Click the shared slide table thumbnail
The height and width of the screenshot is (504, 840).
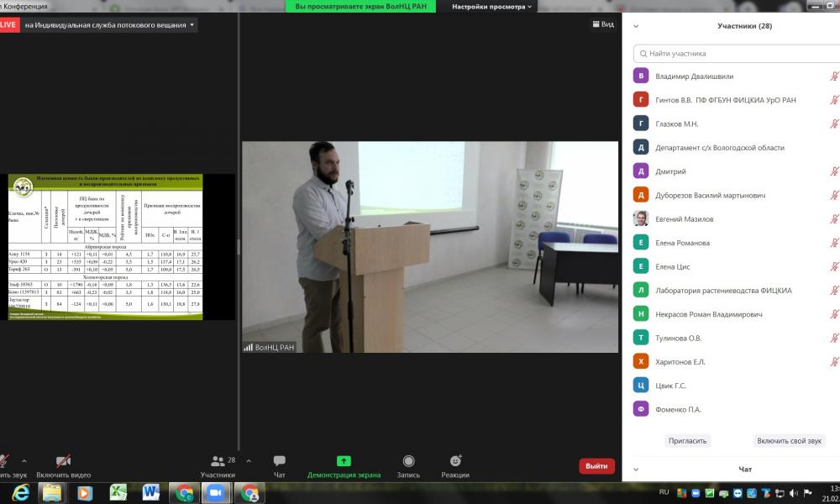tap(105, 247)
